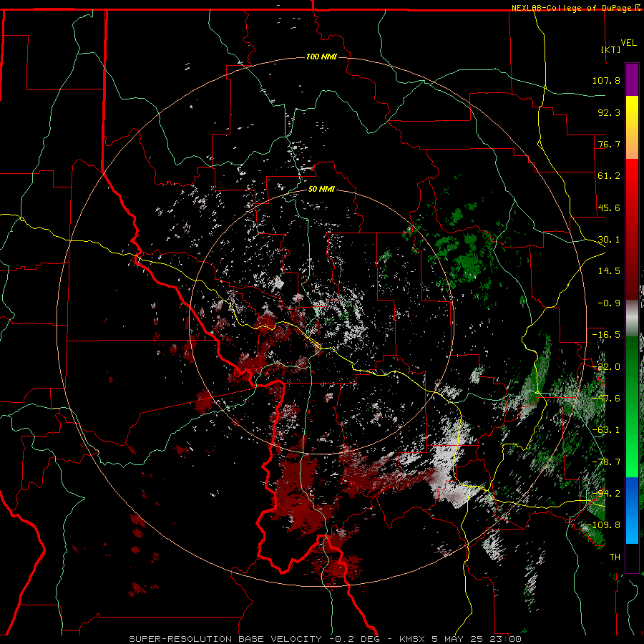The width and height of the screenshot is (644, 644).
Task: Click the 76.7 velocity scale value
Action: click(609, 144)
